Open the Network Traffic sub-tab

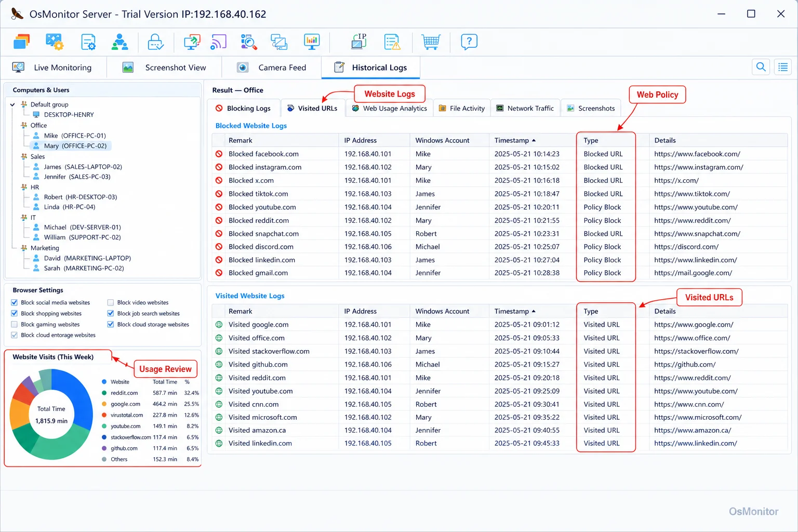pos(525,108)
